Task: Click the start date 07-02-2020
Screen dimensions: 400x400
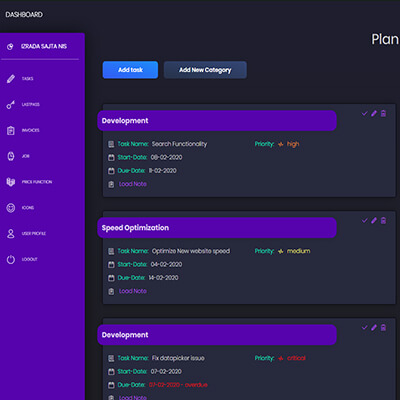Action: [166, 371]
